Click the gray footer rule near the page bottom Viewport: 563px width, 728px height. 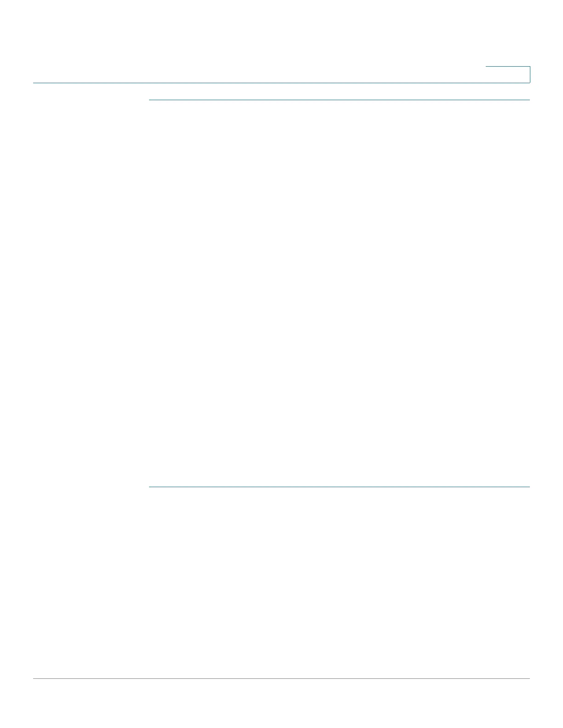(x=281, y=678)
